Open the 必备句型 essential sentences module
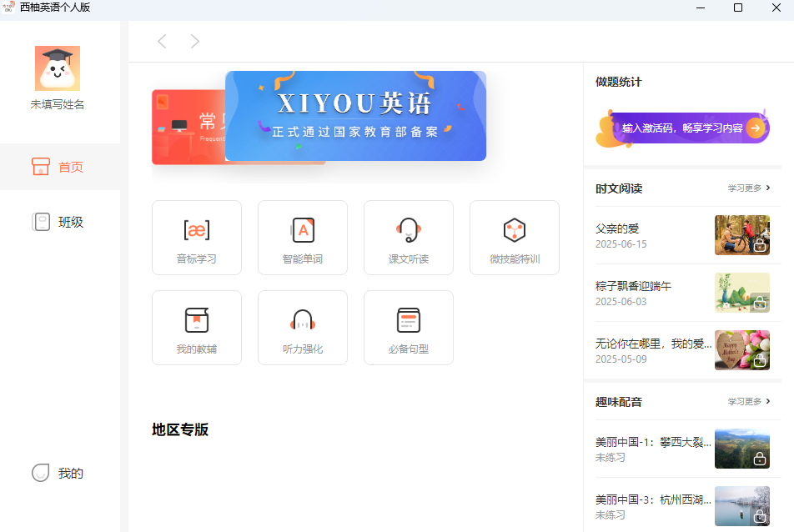Screen dimensions: 794x532 [409, 327]
